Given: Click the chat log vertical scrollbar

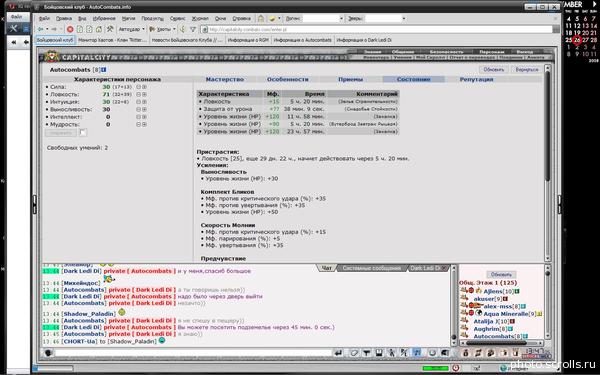Looking at the screenshot, I should (x=454, y=305).
